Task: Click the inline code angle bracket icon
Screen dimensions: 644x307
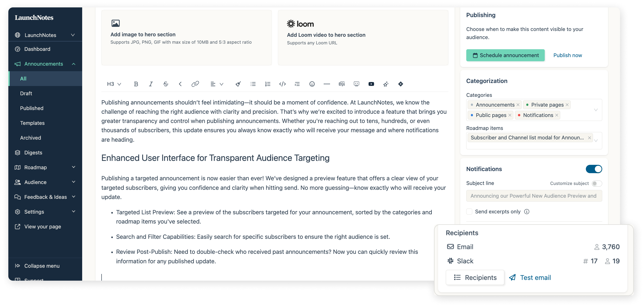Action: click(x=180, y=84)
